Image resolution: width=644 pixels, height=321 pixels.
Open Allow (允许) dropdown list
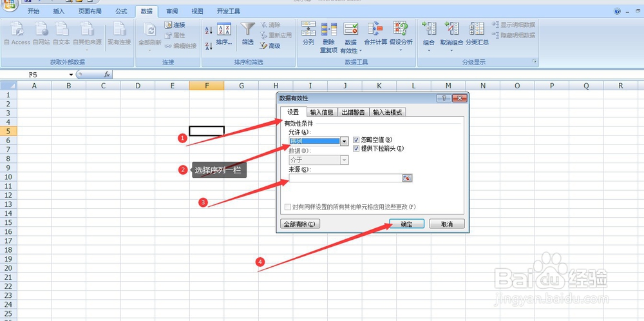[x=344, y=141]
